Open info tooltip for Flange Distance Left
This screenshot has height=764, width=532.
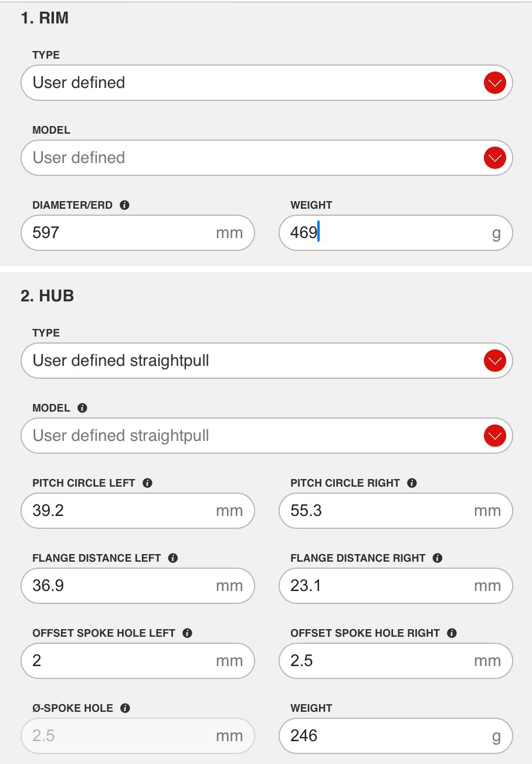coord(173,558)
